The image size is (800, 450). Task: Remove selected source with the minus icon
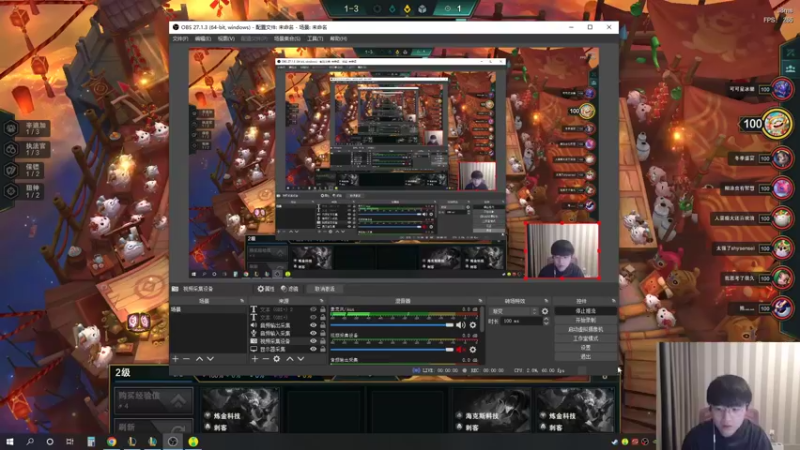(265, 359)
